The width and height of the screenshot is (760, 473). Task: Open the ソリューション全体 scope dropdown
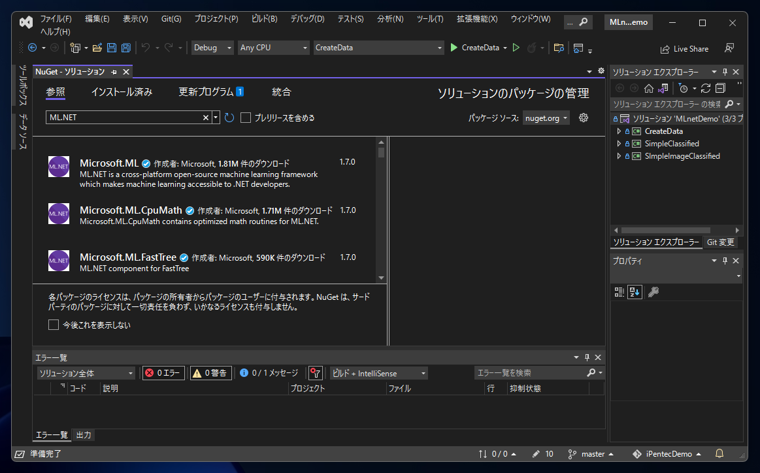pyautogui.click(x=85, y=373)
